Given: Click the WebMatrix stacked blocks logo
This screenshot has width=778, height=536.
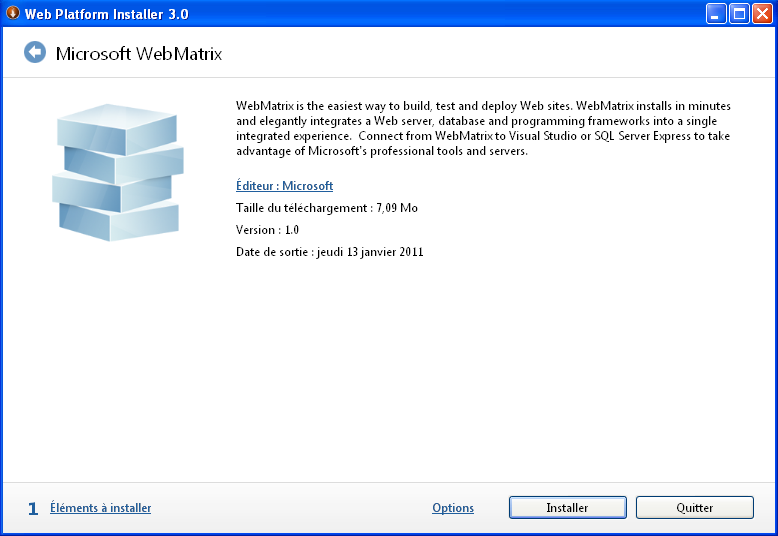Looking at the screenshot, I should point(116,171).
